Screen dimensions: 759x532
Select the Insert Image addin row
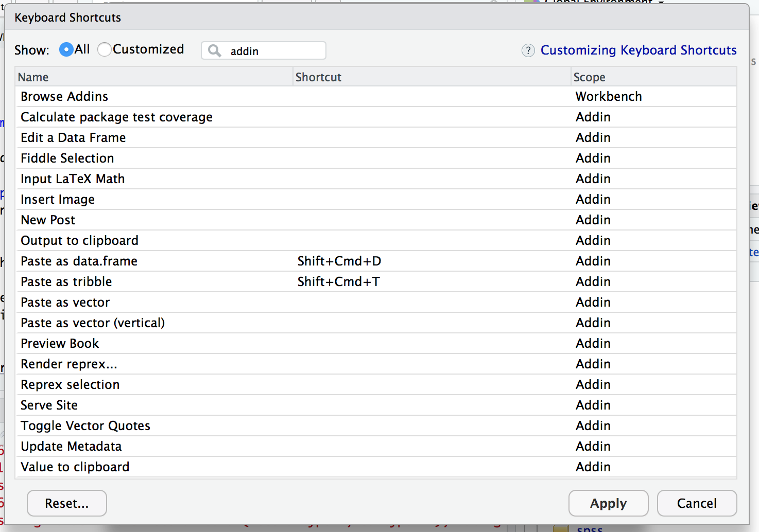click(58, 200)
